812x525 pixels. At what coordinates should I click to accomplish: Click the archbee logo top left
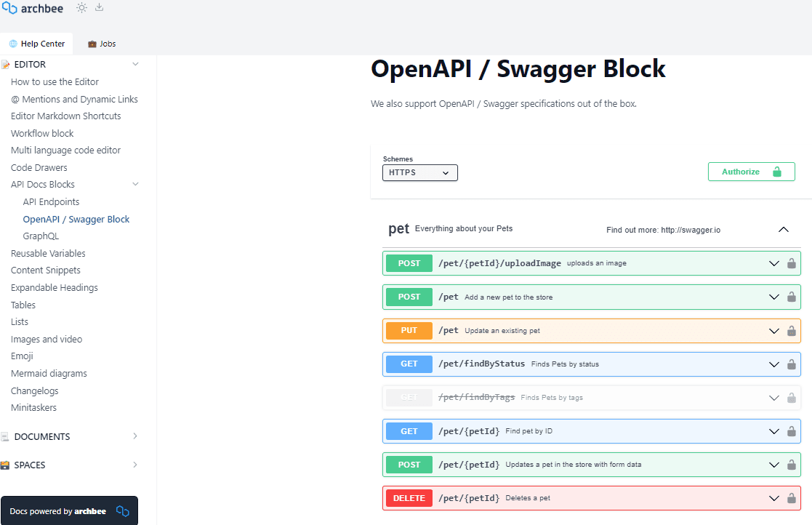(33, 8)
